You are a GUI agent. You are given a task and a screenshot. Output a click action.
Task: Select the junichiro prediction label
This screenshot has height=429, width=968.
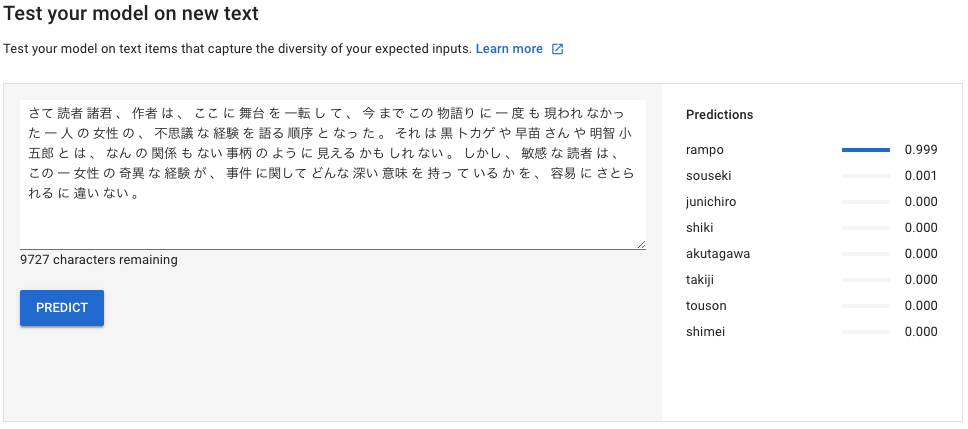[711, 202]
